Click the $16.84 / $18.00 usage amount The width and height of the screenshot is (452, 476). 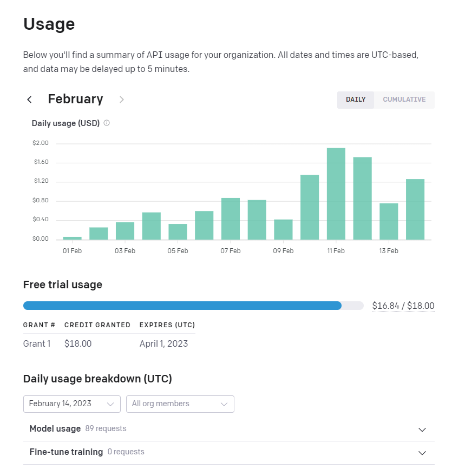tap(403, 306)
